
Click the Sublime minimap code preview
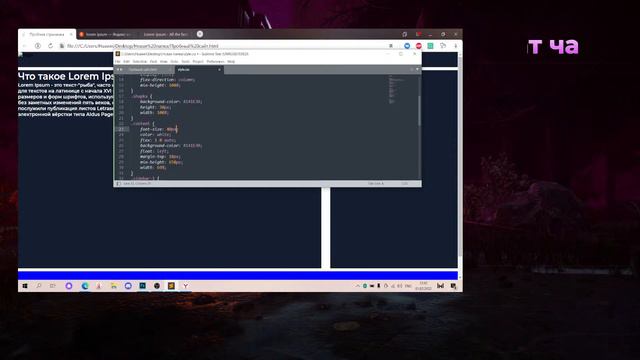pos(396,90)
